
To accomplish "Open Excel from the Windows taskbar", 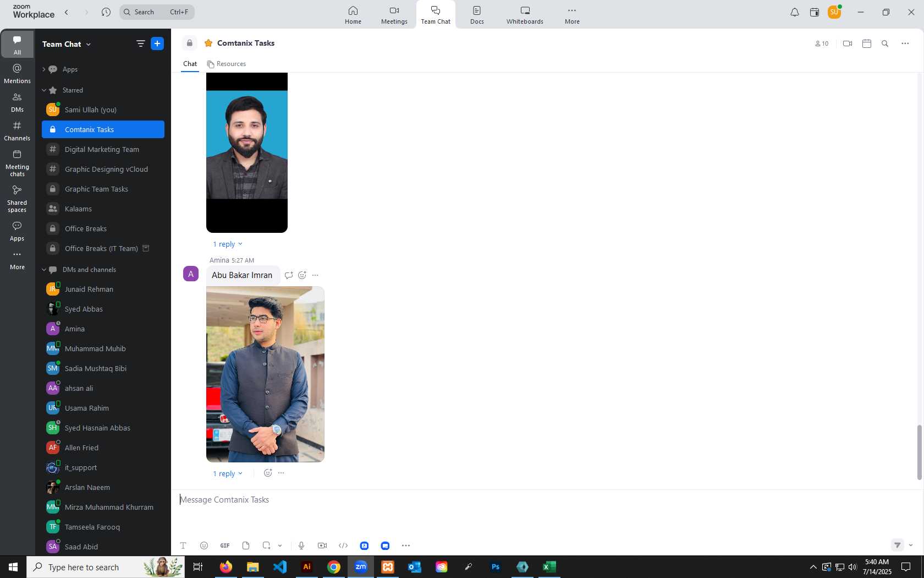I will pos(549,566).
